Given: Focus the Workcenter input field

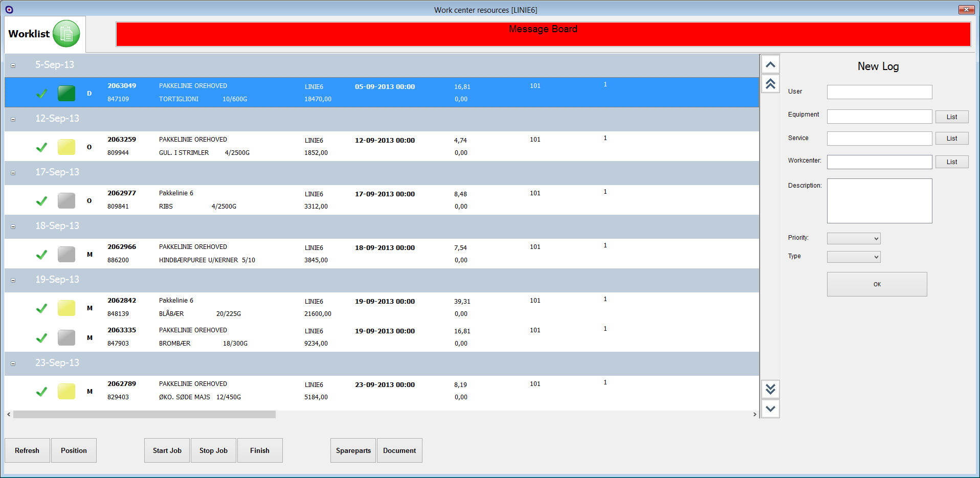Looking at the screenshot, I should (x=879, y=162).
